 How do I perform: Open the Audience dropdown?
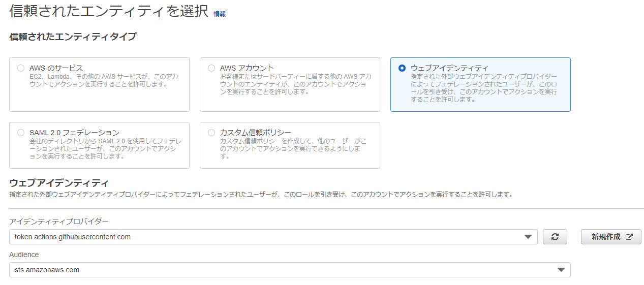290,270
